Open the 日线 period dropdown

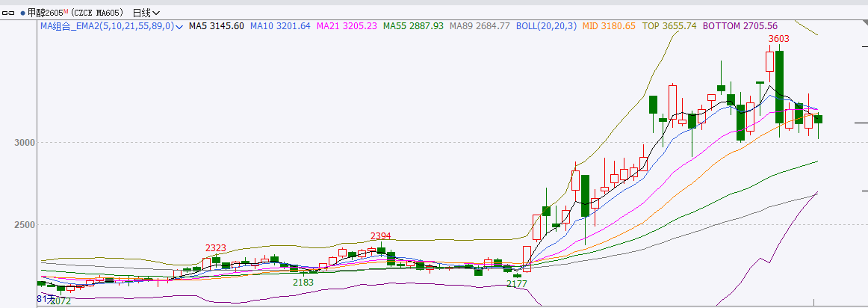pyautogui.click(x=146, y=13)
